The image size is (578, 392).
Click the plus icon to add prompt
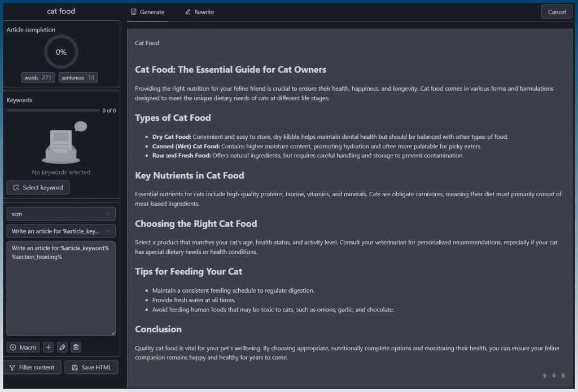pyautogui.click(x=49, y=347)
